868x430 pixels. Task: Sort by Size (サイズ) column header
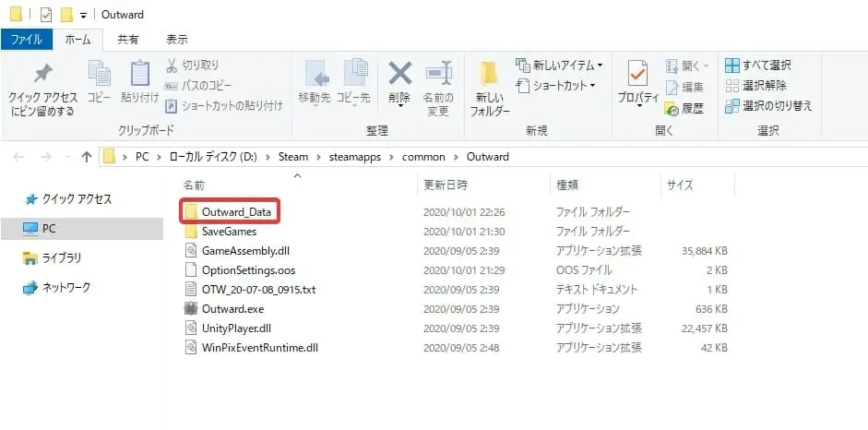680,185
